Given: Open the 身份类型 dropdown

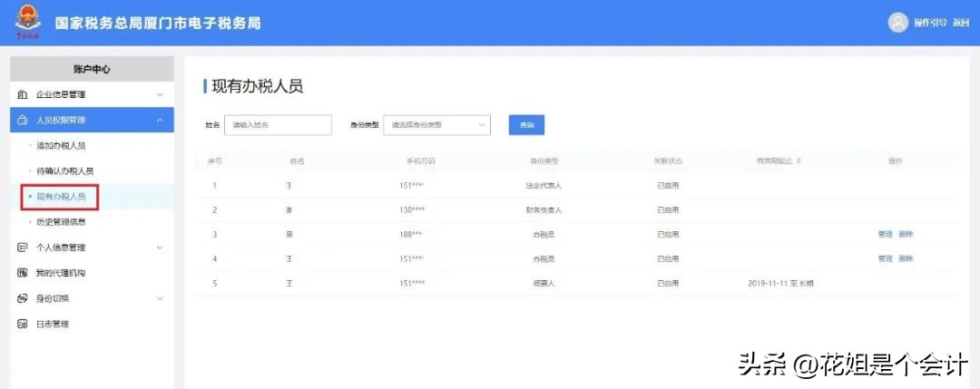Looking at the screenshot, I should [436, 125].
